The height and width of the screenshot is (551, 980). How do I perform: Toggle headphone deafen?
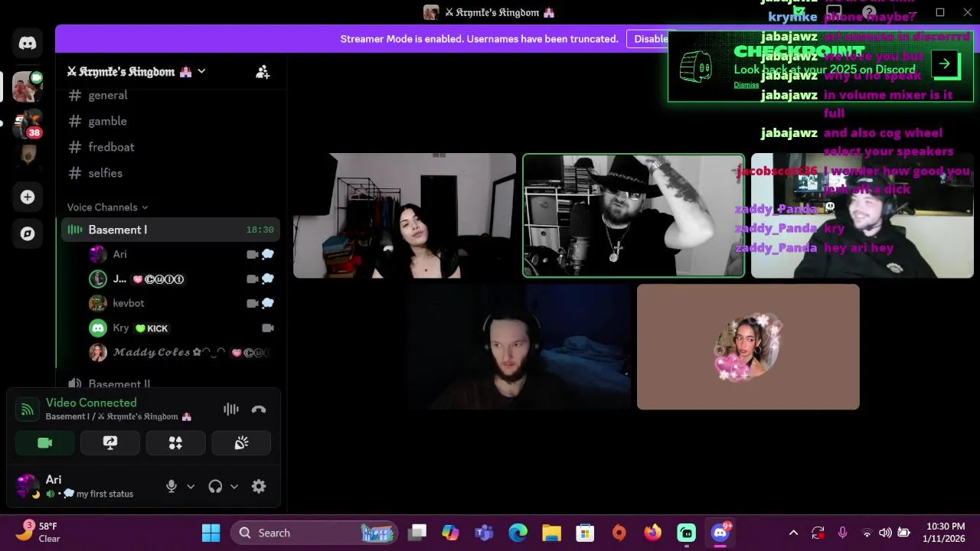click(215, 487)
